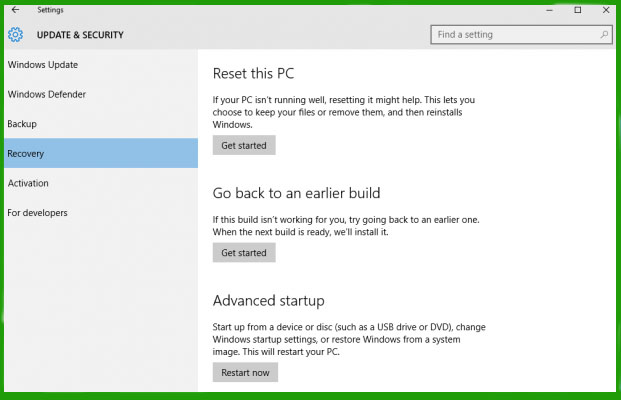Maximize the Settings window

[x=578, y=10]
